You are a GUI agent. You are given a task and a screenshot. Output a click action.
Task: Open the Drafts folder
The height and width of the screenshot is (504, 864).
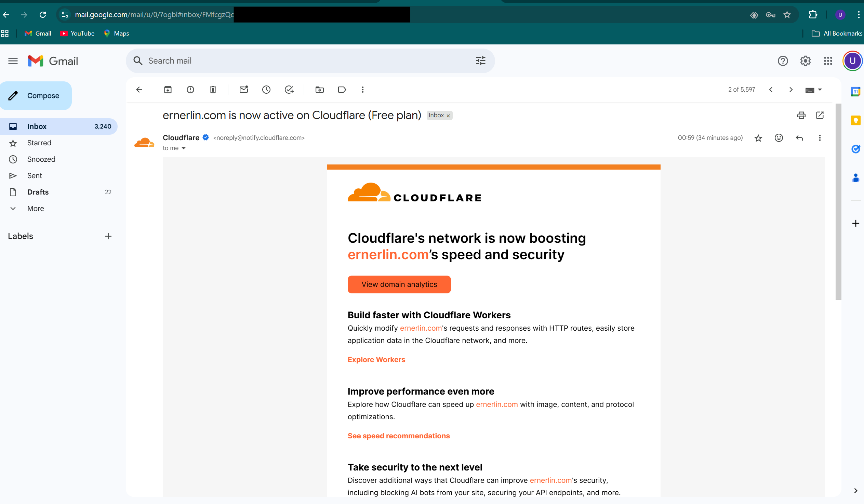pyautogui.click(x=38, y=192)
